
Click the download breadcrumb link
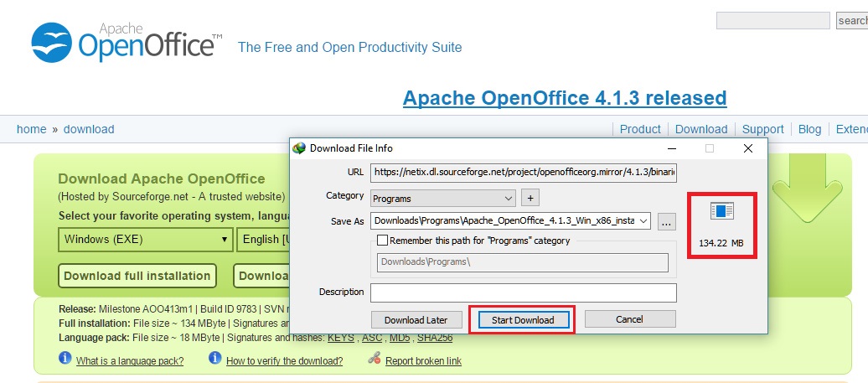[x=89, y=129]
